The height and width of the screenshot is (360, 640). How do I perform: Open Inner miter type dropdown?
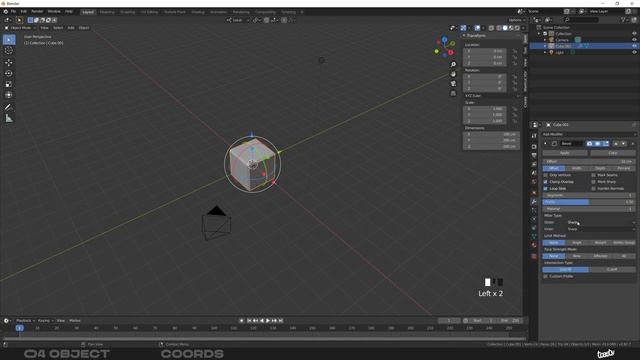[x=601, y=229]
